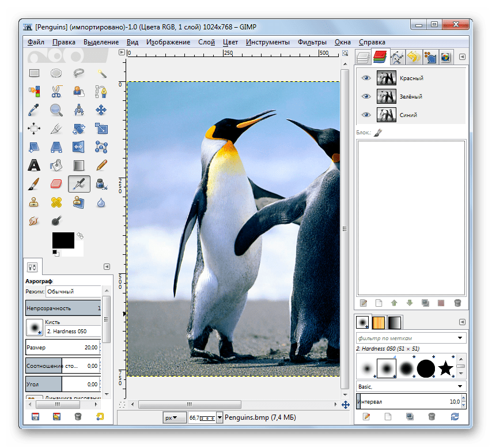Switch to the Layers tab in dock
Screen dimensions: 492x448
(x=363, y=57)
